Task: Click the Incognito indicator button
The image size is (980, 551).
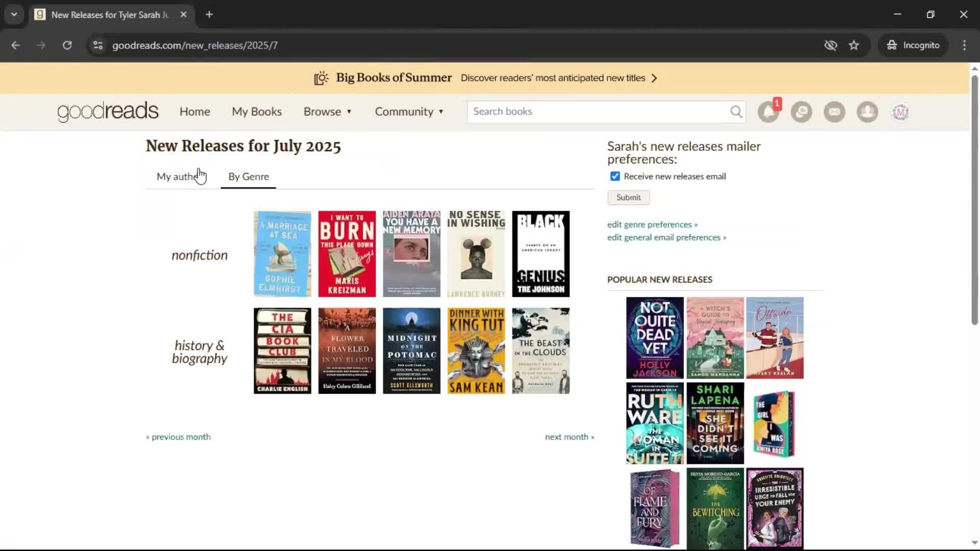Action: tap(913, 45)
